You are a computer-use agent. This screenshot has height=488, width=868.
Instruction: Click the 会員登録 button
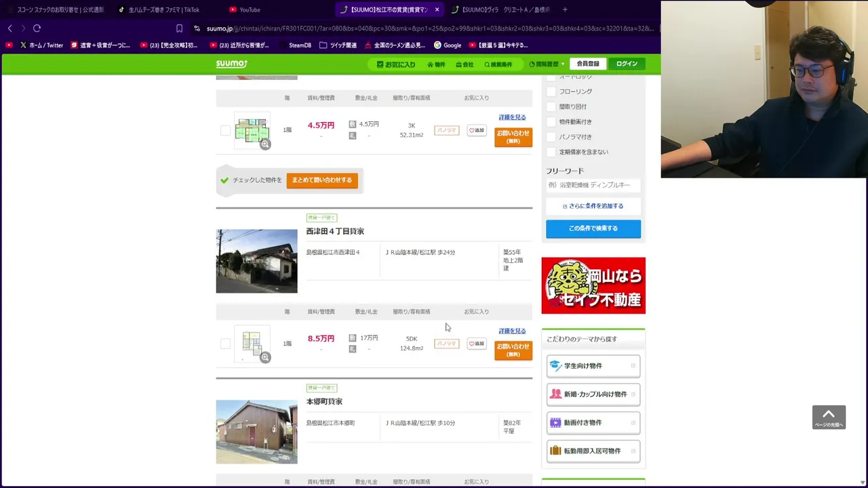pyautogui.click(x=588, y=64)
